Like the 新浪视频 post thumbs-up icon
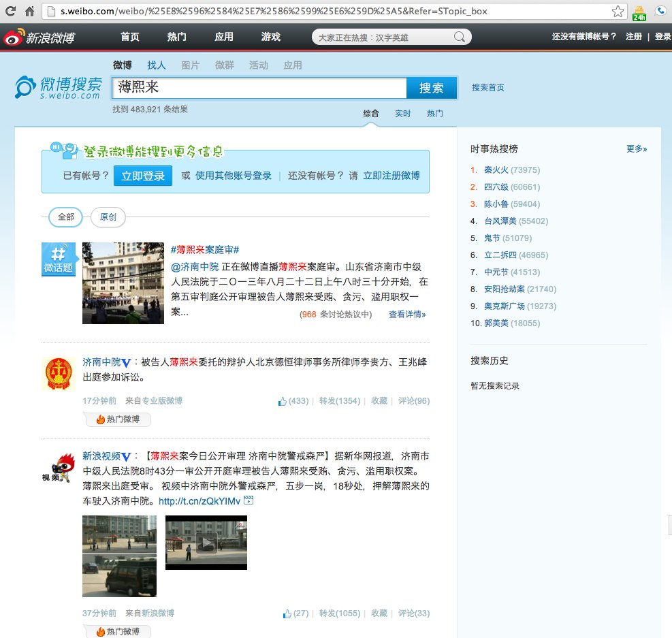The image size is (672, 638). (287, 613)
